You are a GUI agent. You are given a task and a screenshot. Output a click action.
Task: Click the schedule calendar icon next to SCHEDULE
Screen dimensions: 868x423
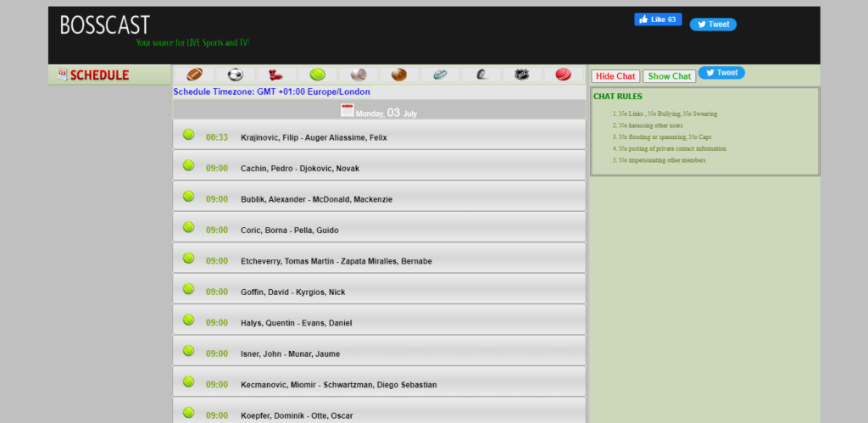coord(62,75)
